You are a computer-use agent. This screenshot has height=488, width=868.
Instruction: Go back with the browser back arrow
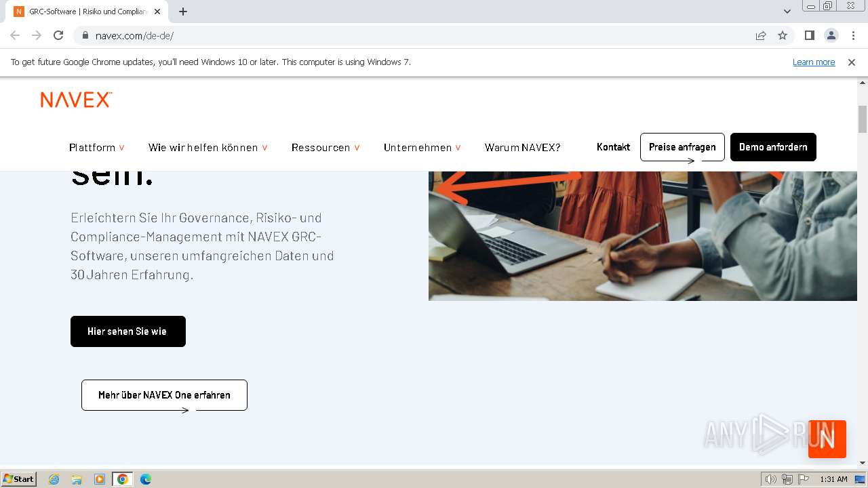click(x=15, y=35)
